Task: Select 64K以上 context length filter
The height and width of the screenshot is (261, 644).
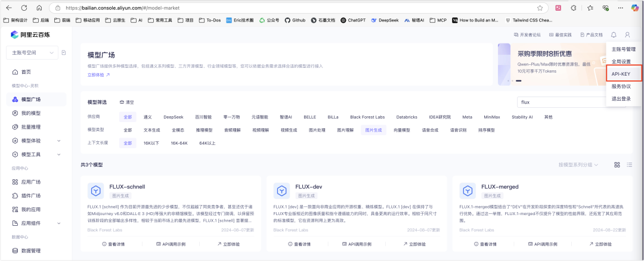Action: point(208,143)
